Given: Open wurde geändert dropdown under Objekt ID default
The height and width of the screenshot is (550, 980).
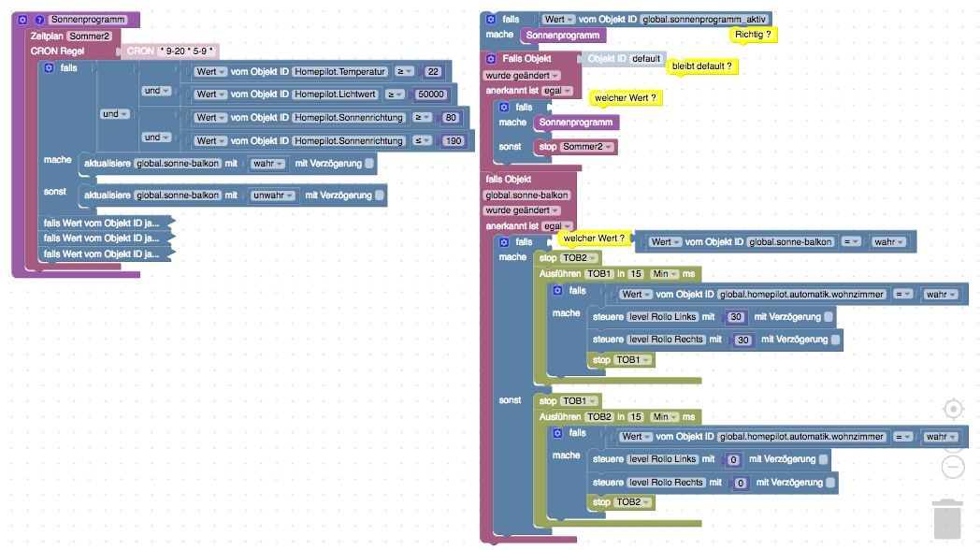Looking at the screenshot, I should 521,76.
